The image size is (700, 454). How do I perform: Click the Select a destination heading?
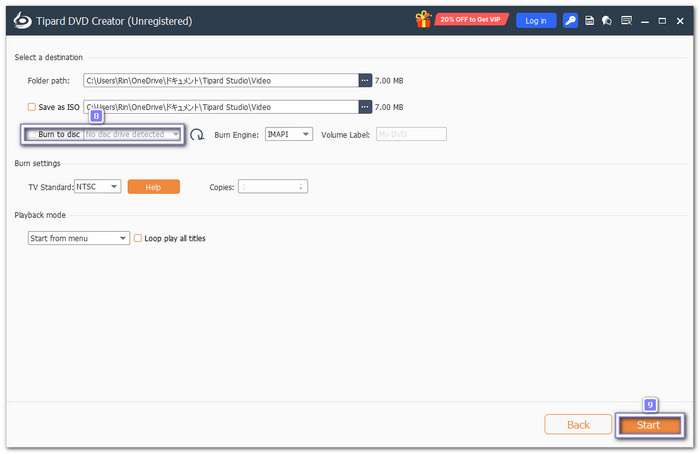49,57
